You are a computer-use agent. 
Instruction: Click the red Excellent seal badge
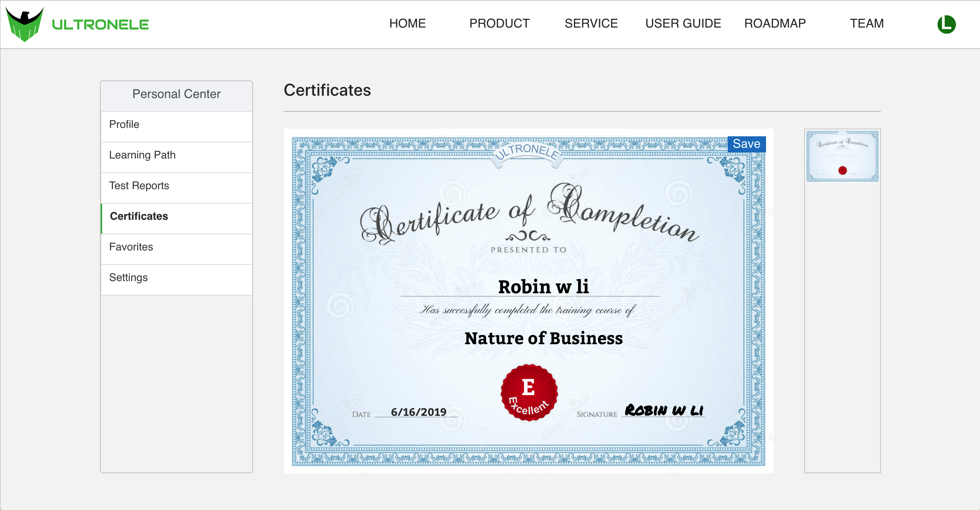(x=529, y=392)
